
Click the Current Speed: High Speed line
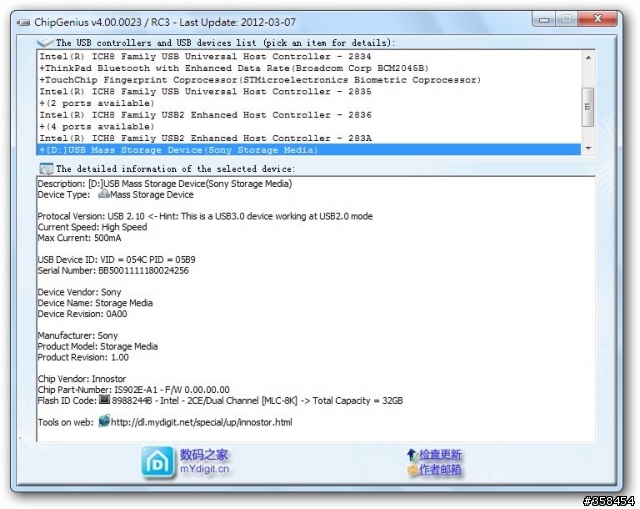point(92,227)
